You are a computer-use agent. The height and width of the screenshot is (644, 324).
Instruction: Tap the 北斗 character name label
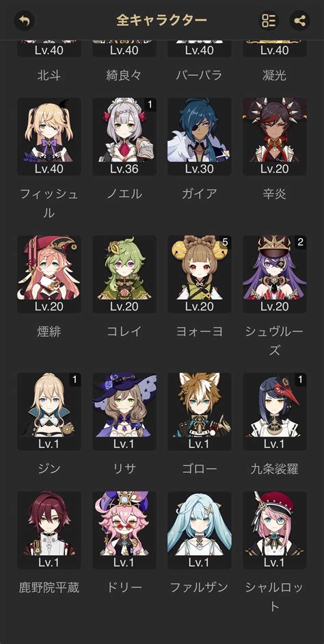tap(49, 75)
